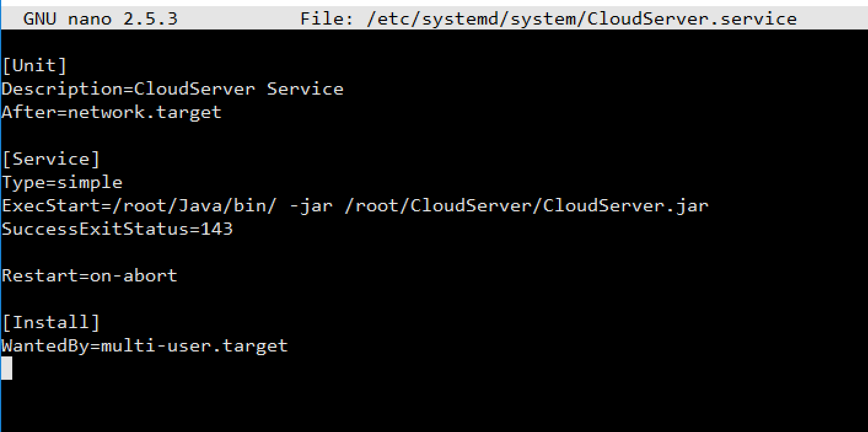This screenshot has width=868, height=432.
Task: Click on the Type=simple line
Action: click(x=62, y=183)
